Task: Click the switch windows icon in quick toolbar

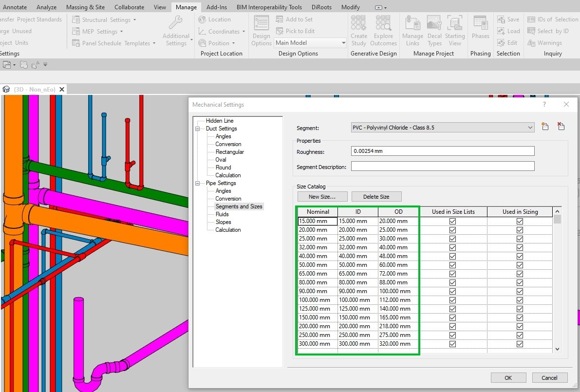Action: 7,65
